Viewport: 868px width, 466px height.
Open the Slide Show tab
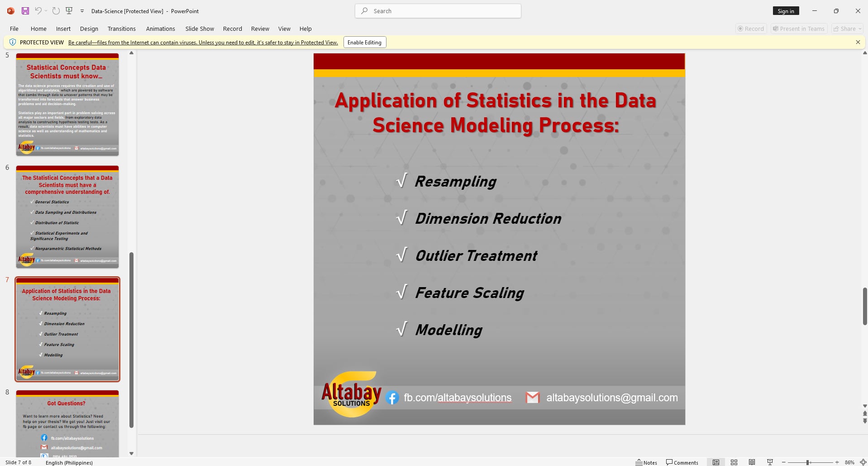point(200,29)
